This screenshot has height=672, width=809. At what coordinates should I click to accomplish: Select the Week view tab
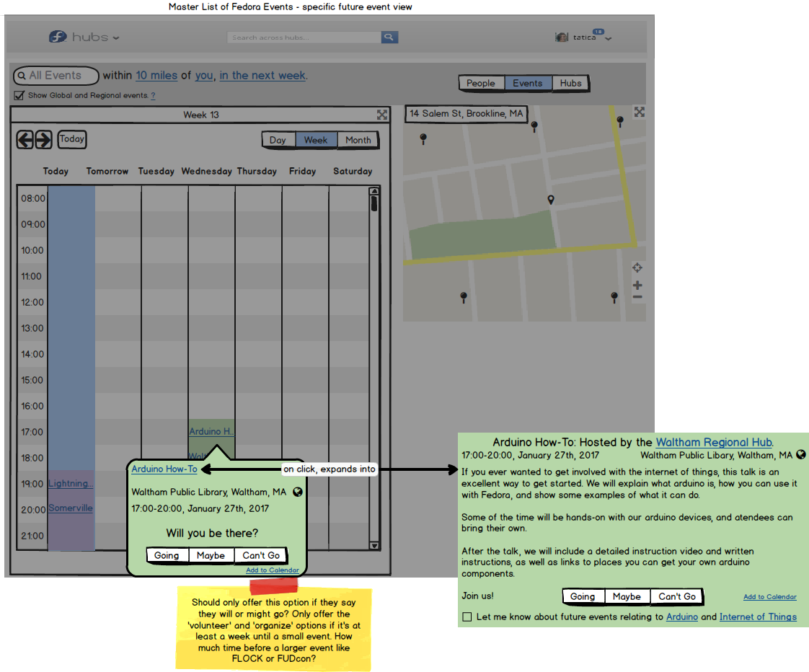point(316,140)
